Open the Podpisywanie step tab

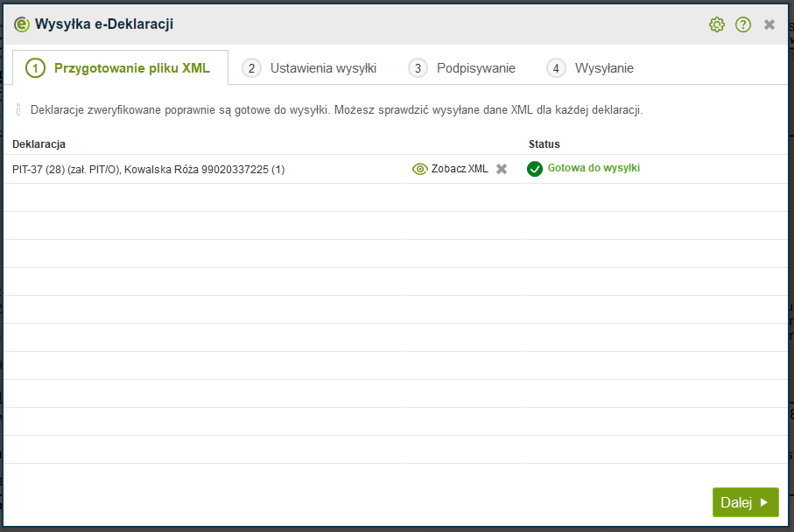(x=464, y=68)
